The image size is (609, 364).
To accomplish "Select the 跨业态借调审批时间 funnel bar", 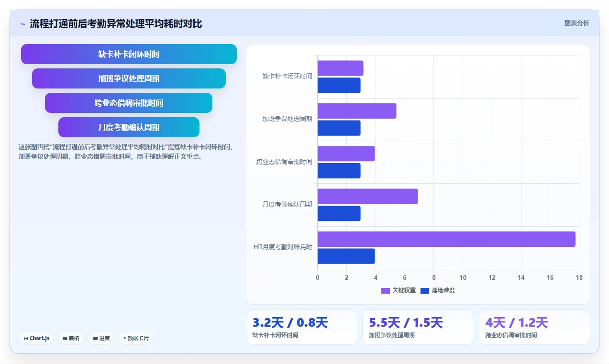I will click(x=129, y=103).
